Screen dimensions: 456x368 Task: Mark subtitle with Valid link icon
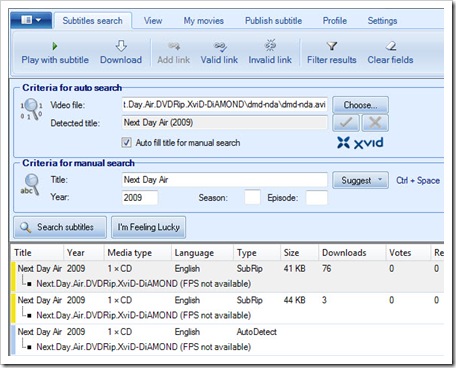[220, 46]
